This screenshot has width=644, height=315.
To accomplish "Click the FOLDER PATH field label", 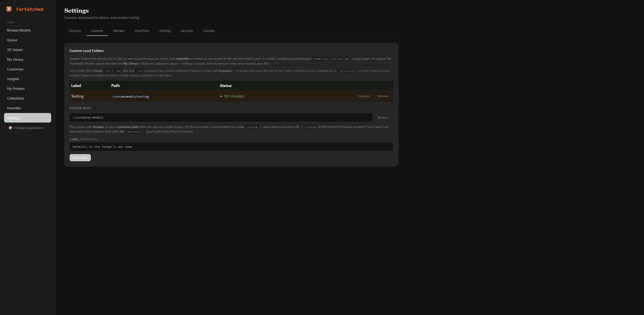I will coord(80,108).
